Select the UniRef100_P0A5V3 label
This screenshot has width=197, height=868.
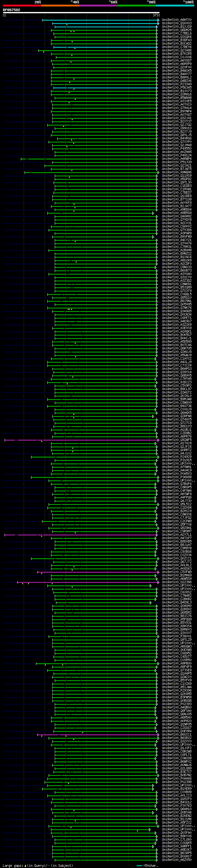(x=177, y=474)
